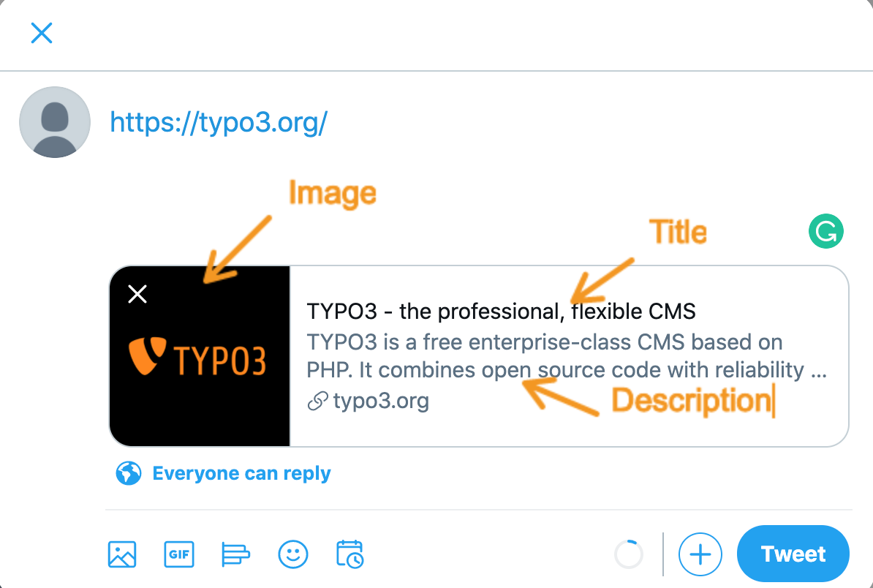Image resolution: width=873 pixels, height=588 pixels.
Task: Create a poll with the poll icon
Action: point(235,554)
